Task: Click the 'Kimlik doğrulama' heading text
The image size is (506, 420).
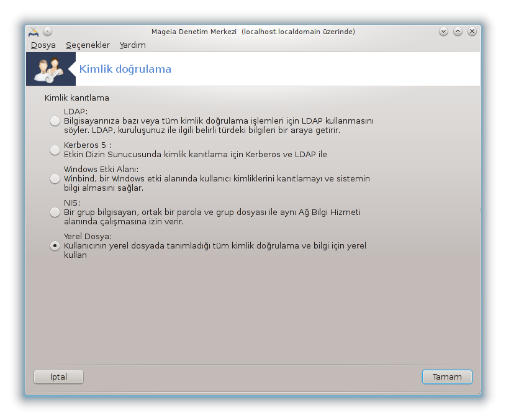Action: 125,69
